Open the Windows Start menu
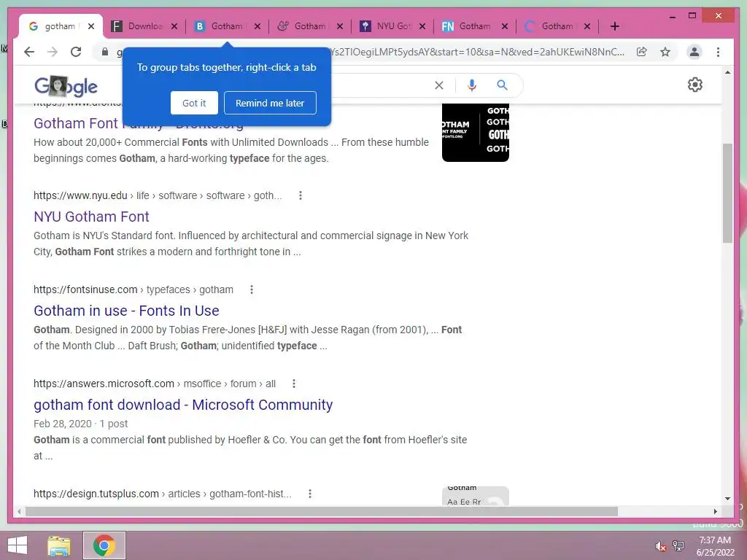The image size is (747, 560). [x=18, y=545]
